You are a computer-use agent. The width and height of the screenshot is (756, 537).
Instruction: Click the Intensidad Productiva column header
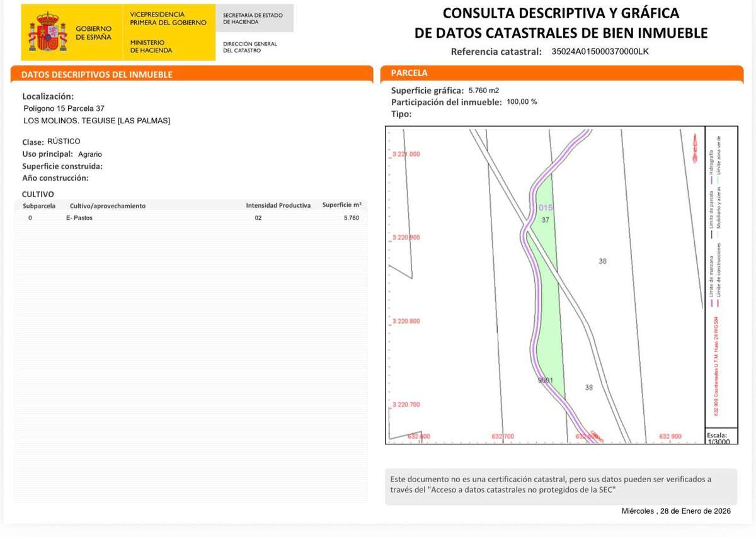click(x=278, y=205)
